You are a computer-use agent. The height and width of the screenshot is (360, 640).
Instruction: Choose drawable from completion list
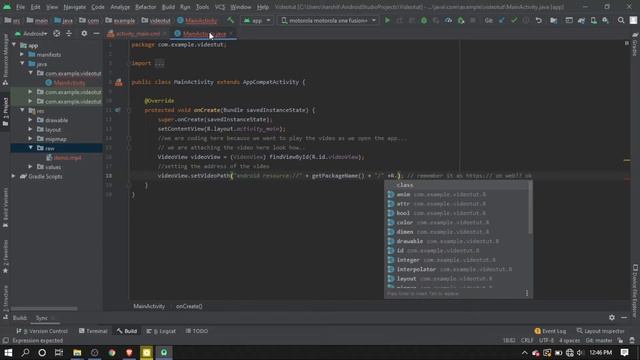[457, 241]
